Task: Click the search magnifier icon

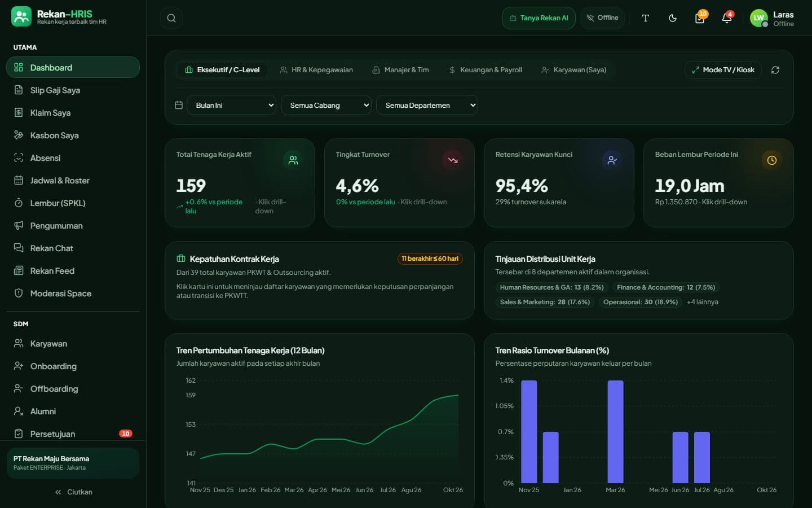Action: pos(171,18)
